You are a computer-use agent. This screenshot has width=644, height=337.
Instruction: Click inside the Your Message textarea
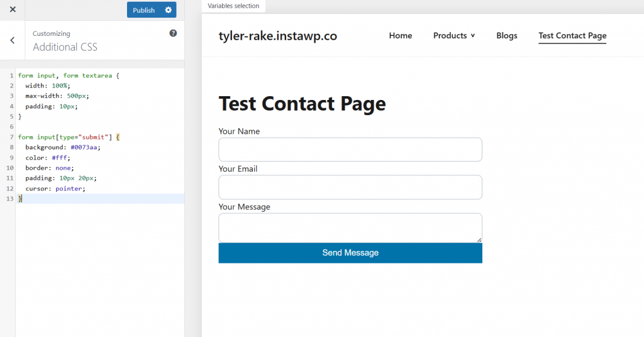pos(350,227)
